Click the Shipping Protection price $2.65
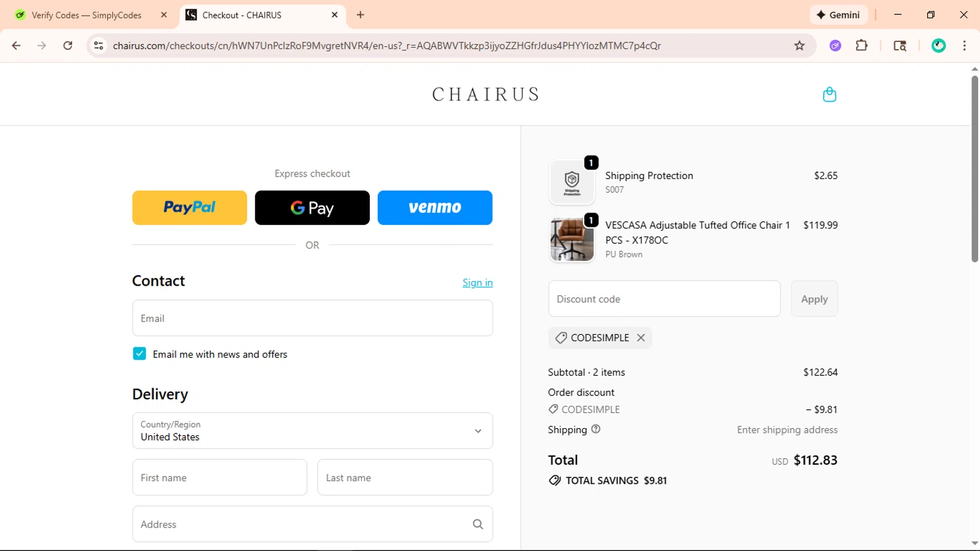The image size is (980, 551). [x=826, y=175]
